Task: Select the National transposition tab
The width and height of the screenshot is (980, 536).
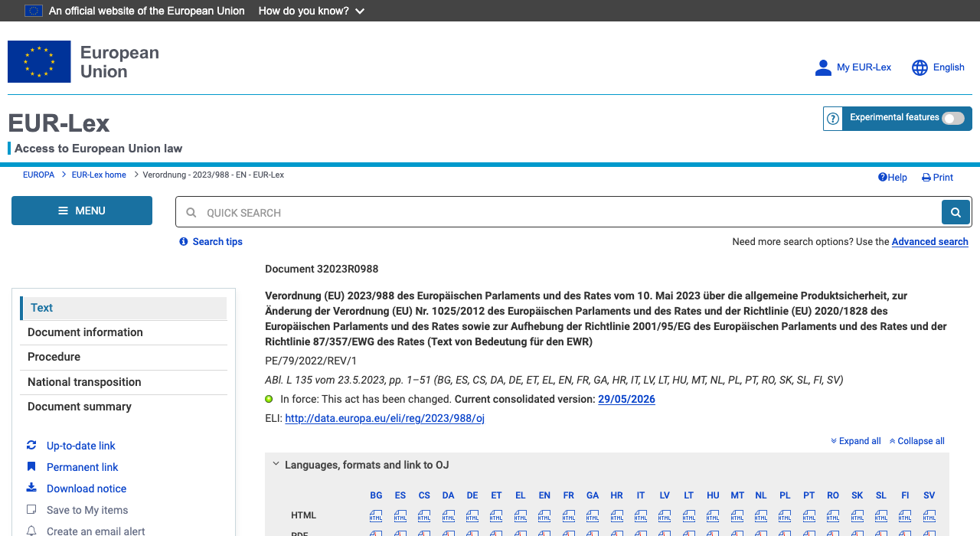Action: coord(123,382)
